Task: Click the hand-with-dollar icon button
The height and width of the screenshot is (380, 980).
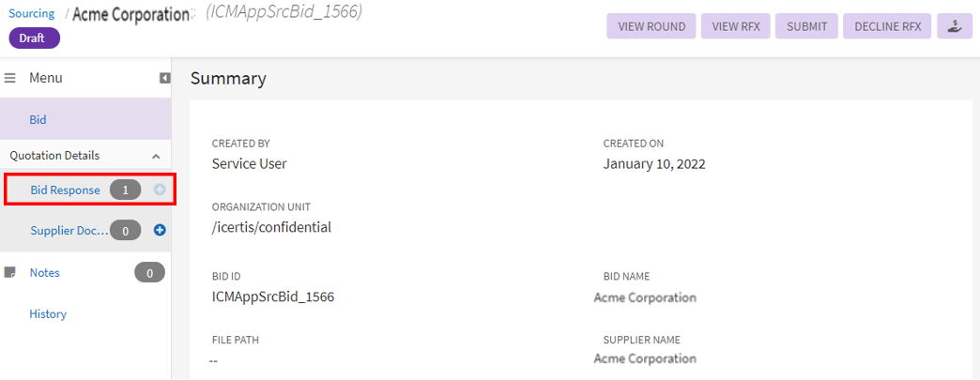Action: tap(954, 26)
